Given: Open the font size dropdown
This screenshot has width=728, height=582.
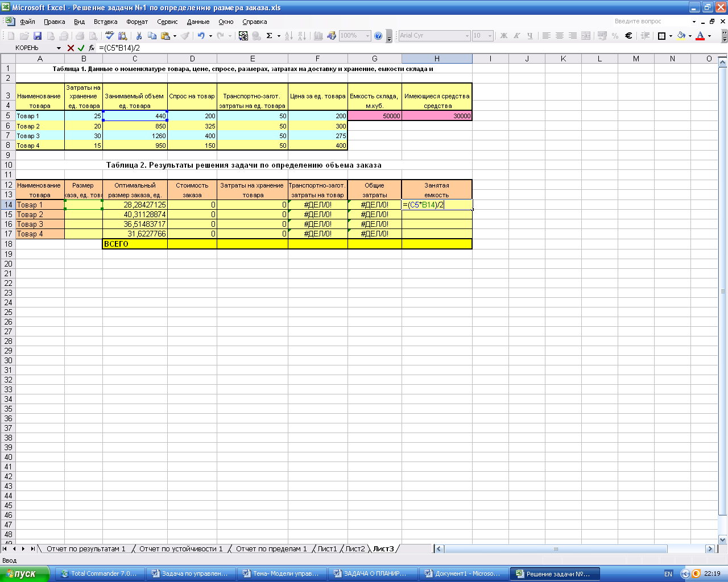Looking at the screenshot, I should (x=490, y=35).
